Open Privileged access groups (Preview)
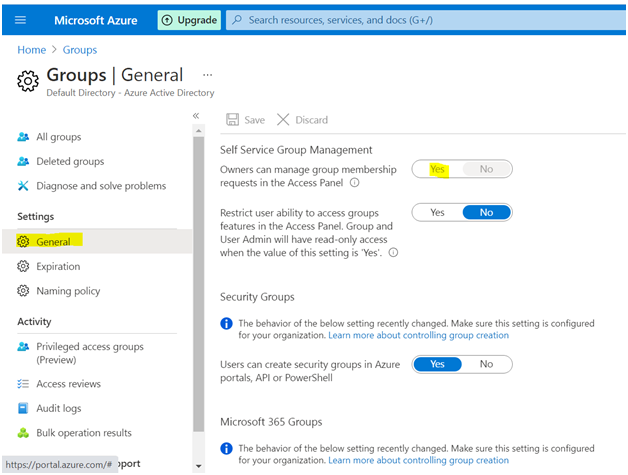This screenshot has height=475, width=628. (x=90, y=353)
